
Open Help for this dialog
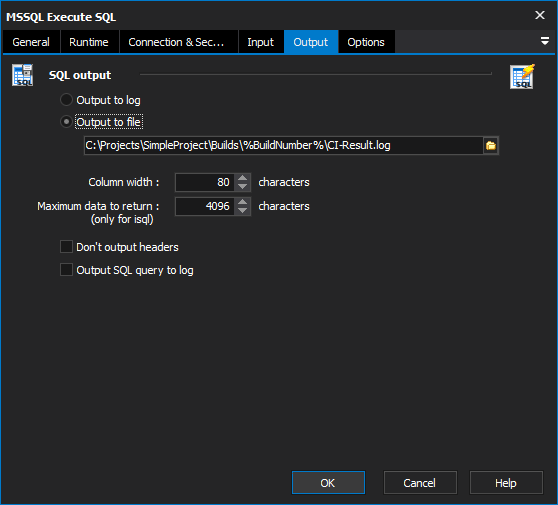pyautogui.click(x=506, y=483)
